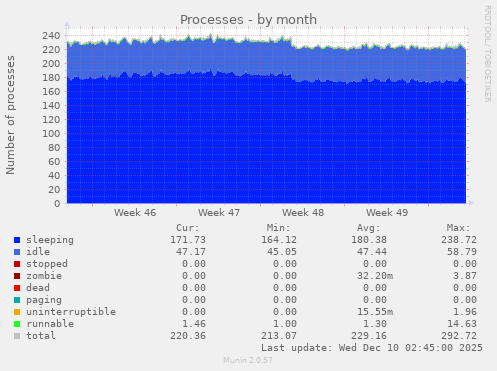The height and width of the screenshot is (371, 497).
Task: Click the zombie legend color swatch
Action: [17, 276]
